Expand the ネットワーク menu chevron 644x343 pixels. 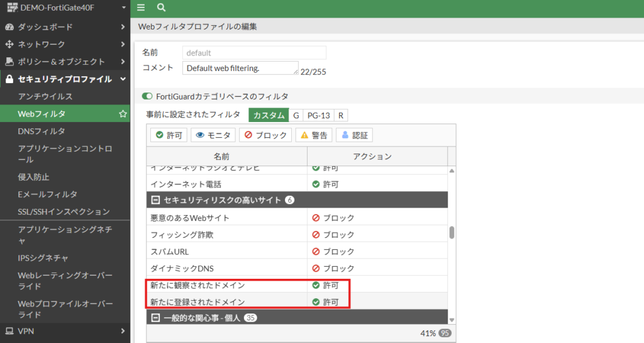click(123, 44)
